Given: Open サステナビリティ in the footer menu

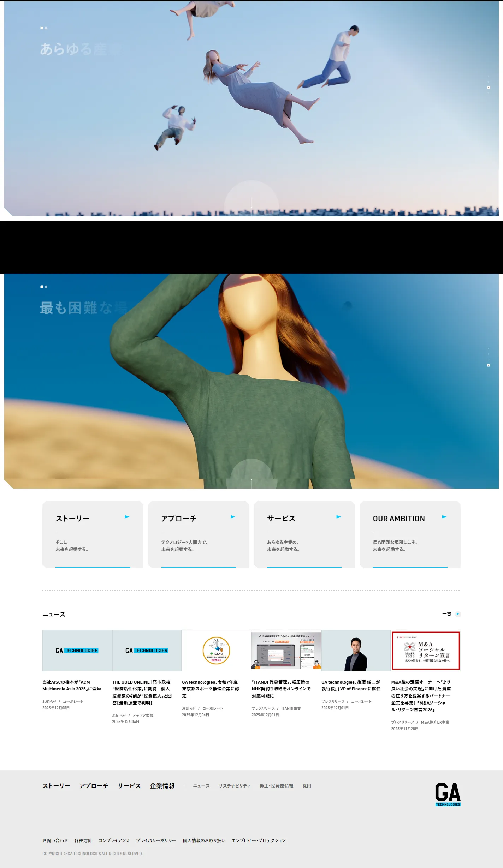Looking at the screenshot, I should [235, 786].
